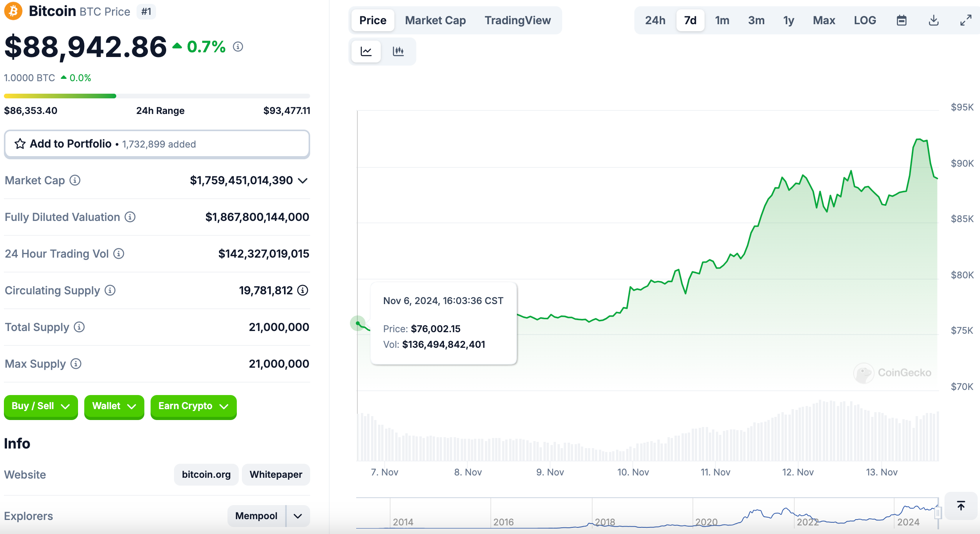The image size is (980, 534).
Task: Open the Buy / Sell dropdown
Action: tap(41, 406)
